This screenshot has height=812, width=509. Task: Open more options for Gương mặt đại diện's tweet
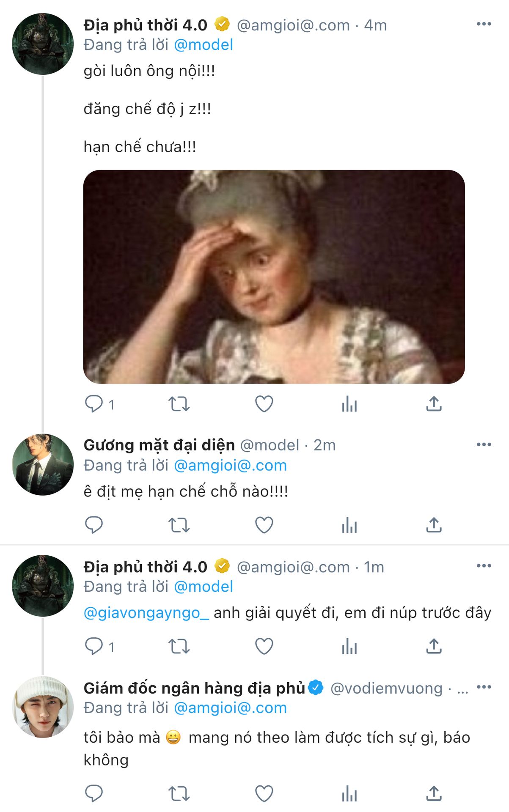click(x=484, y=444)
